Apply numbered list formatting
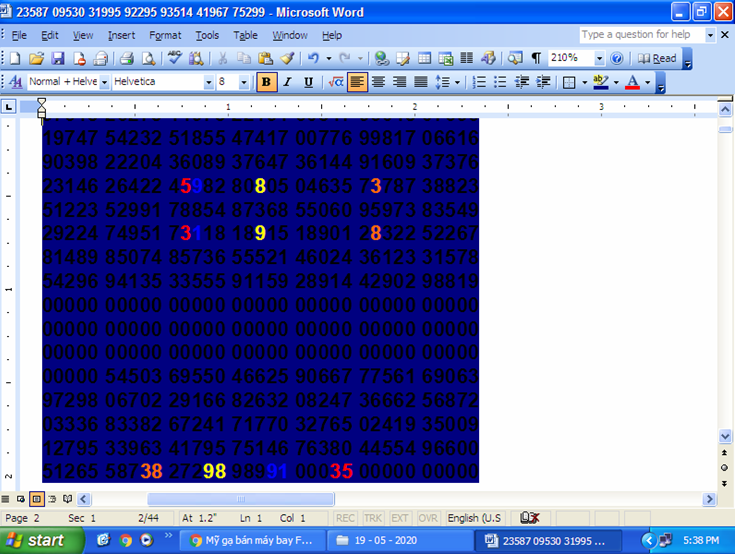The image size is (737, 555). click(x=479, y=82)
